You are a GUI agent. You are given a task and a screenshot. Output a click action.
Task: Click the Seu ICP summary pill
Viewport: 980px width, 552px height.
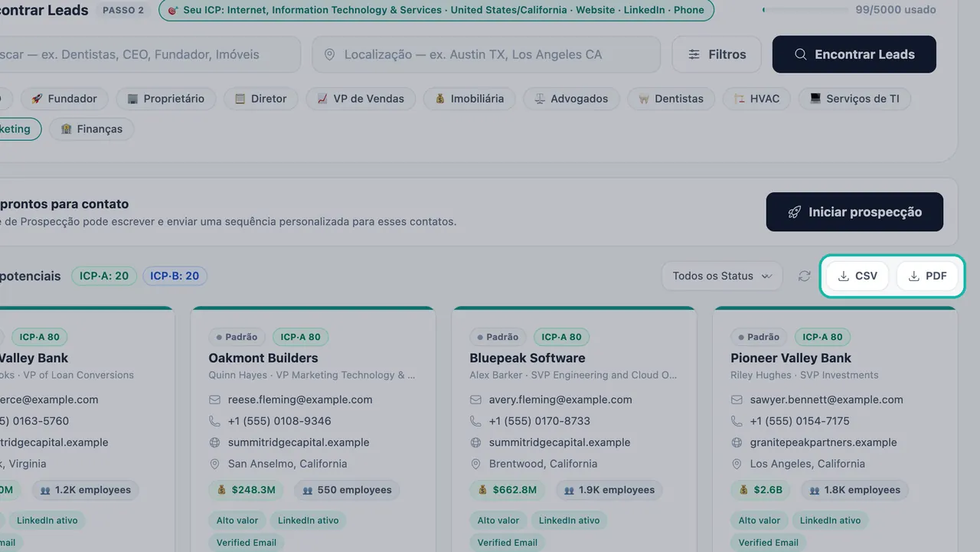(436, 10)
